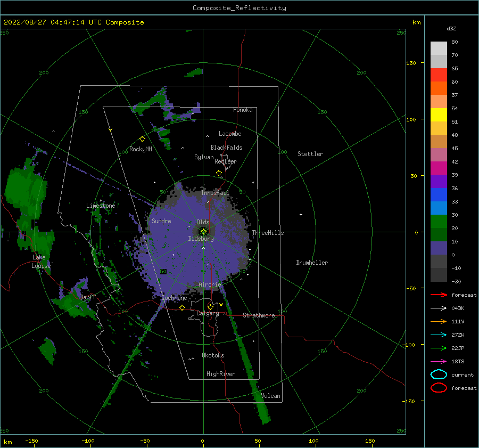Click the Limestone label
The image size is (479, 448).
tap(101, 206)
